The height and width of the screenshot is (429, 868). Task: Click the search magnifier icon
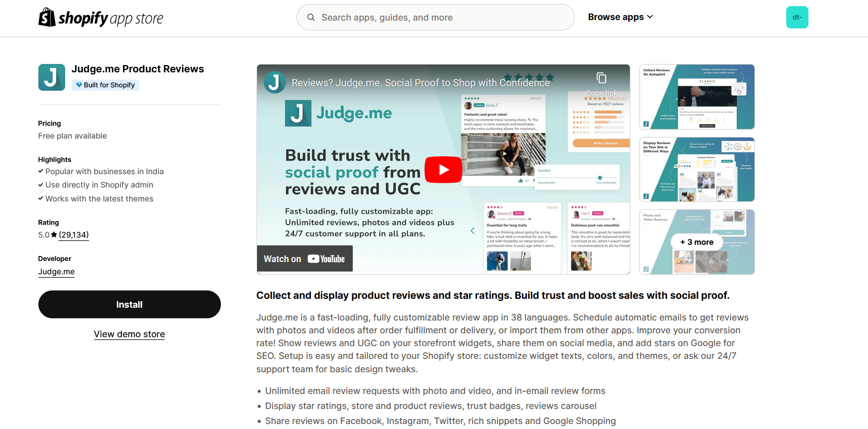[x=311, y=17]
